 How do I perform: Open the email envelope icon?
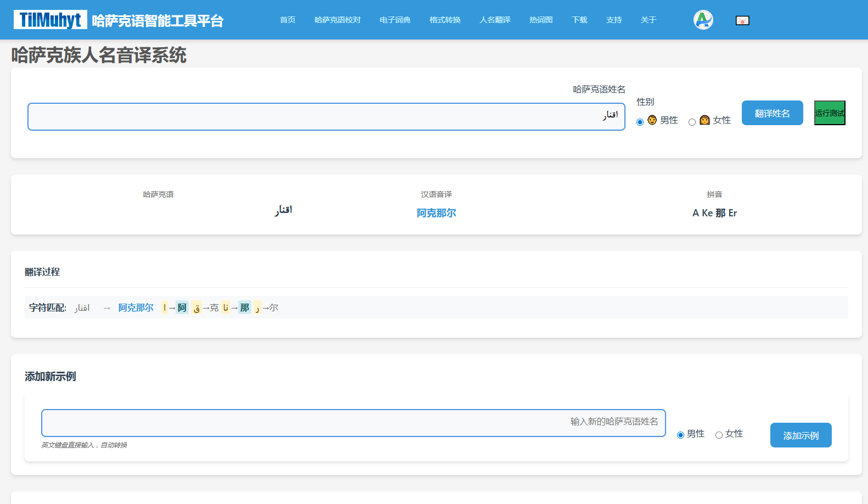pos(742,20)
